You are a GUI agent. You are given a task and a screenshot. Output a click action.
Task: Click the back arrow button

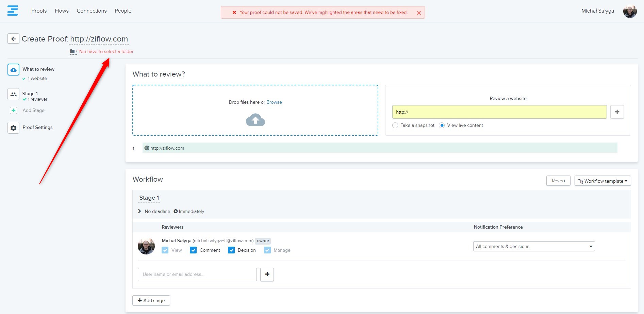coord(13,39)
